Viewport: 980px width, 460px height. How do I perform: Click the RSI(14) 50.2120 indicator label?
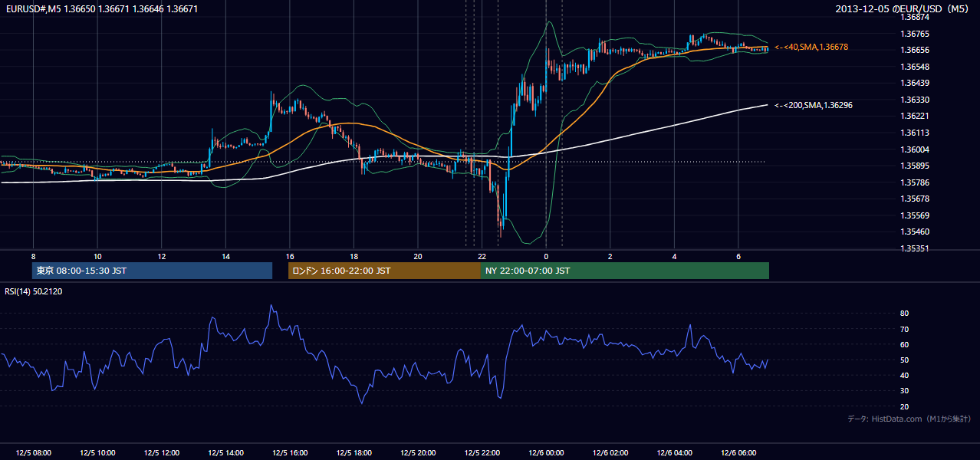(34, 291)
